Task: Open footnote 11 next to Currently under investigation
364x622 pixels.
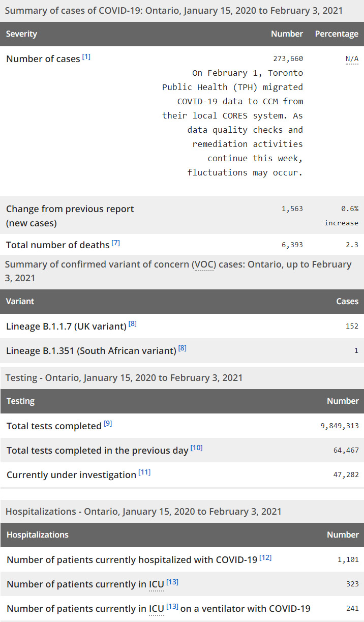Action: [x=144, y=472]
